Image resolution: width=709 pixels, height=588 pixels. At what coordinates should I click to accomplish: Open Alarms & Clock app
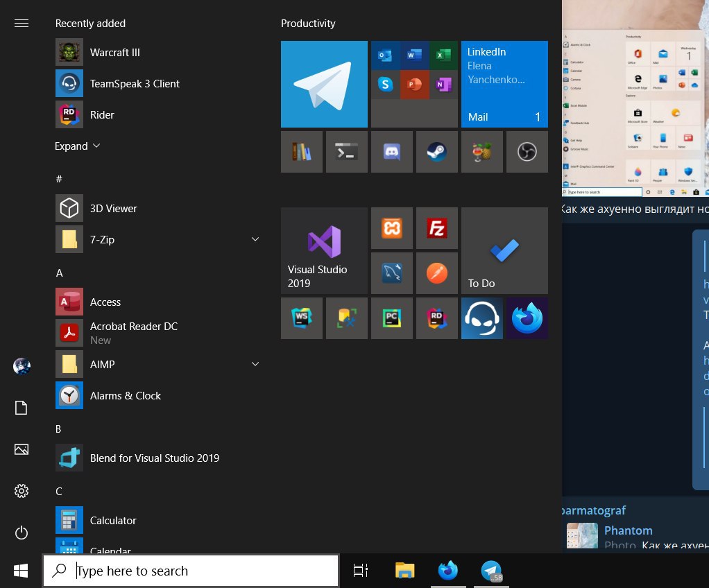(x=158, y=395)
